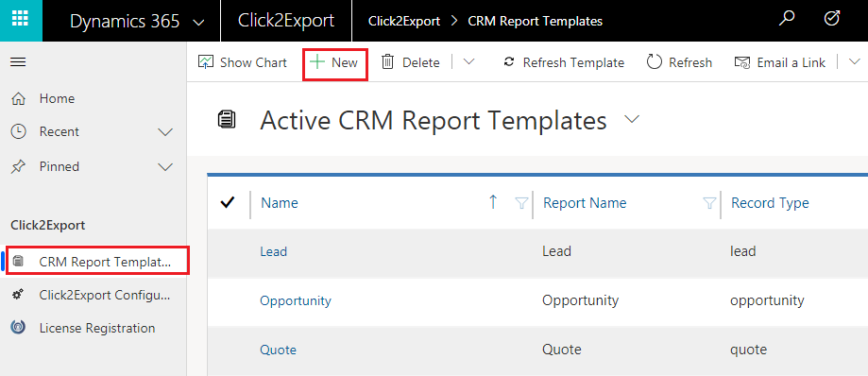Open the Dynamics 365 dropdown chevron
868x376 pixels.
pyautogui.click(x=197, y=22)
